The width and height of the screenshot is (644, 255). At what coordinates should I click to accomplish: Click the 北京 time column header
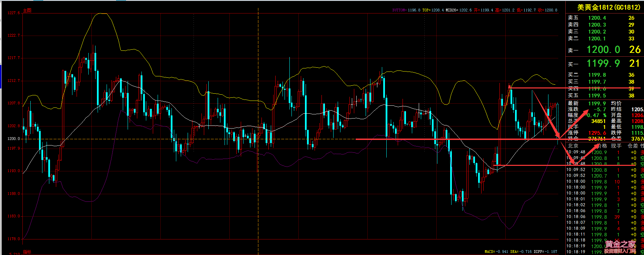573,146
